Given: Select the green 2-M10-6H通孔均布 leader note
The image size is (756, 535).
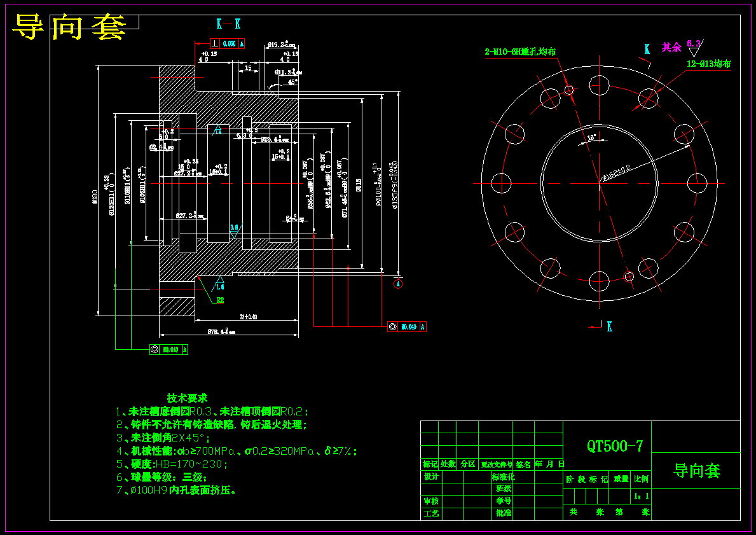Looking at the screenshot, I should tap(520, 52).
